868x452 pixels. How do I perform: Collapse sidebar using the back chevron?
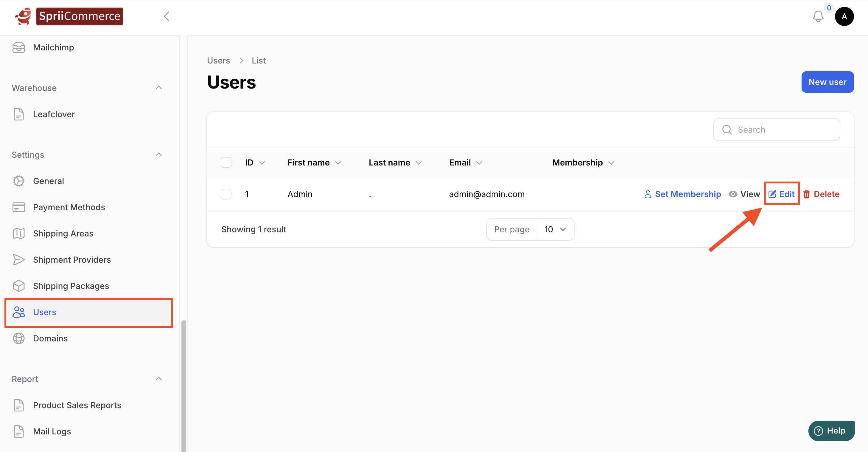167,16
